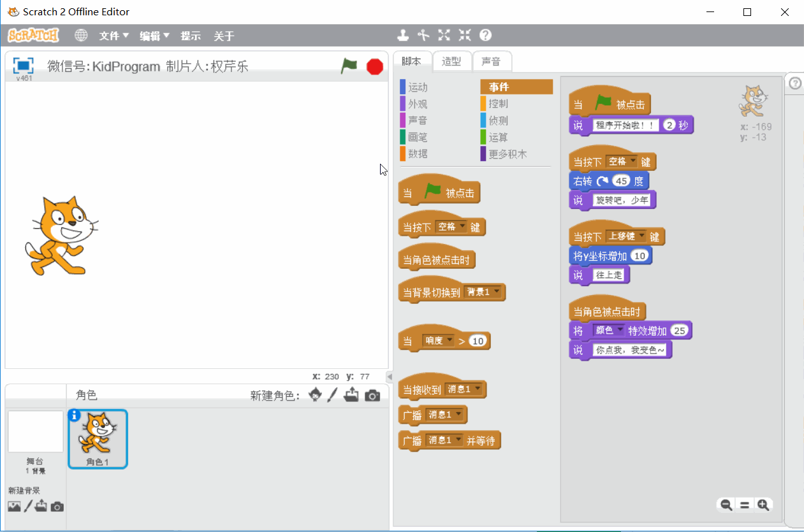804x532 pixels.
Task: Open the language globe icon
Action: click(81, 36)
